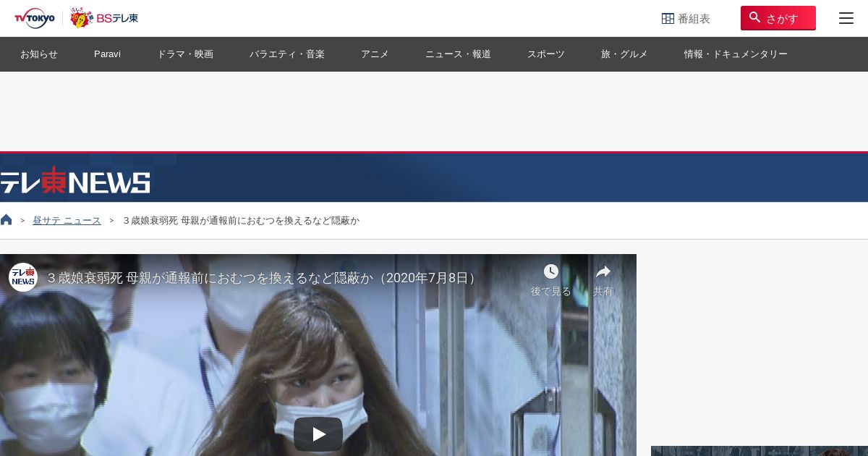Image resolution: width=868 pixels, height=456 pixels.
Task: Go to the アニメ section
Action: (375, 54)
